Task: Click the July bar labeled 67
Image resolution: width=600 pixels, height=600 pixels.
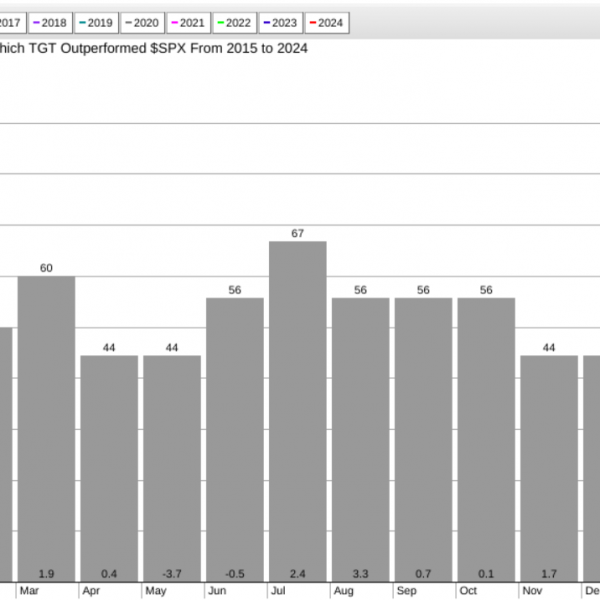Action: [x=298, y=412]
